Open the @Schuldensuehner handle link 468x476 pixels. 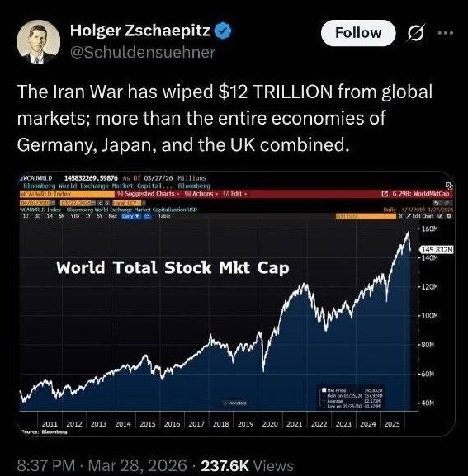click(x=143, y=52)
